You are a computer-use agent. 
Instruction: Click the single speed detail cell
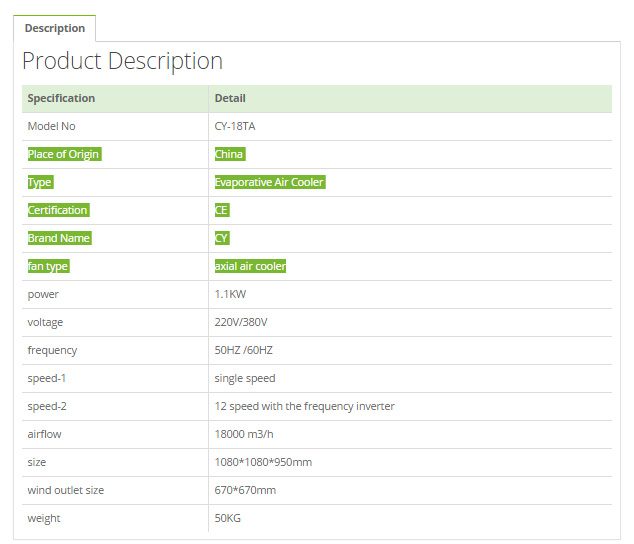410,378
